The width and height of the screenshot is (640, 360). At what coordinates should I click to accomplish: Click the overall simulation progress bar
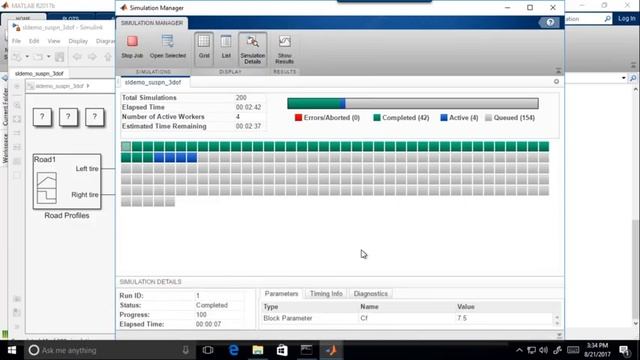coord(413,103)
